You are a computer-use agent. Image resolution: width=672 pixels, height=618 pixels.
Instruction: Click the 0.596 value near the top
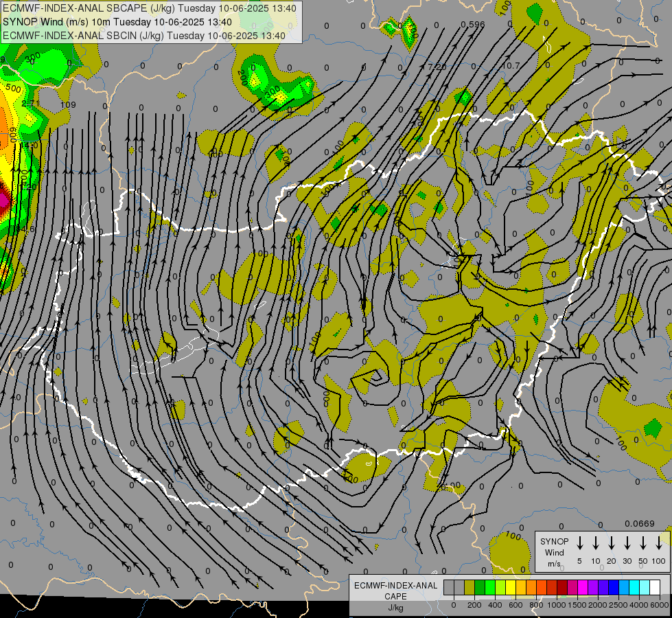473,25
